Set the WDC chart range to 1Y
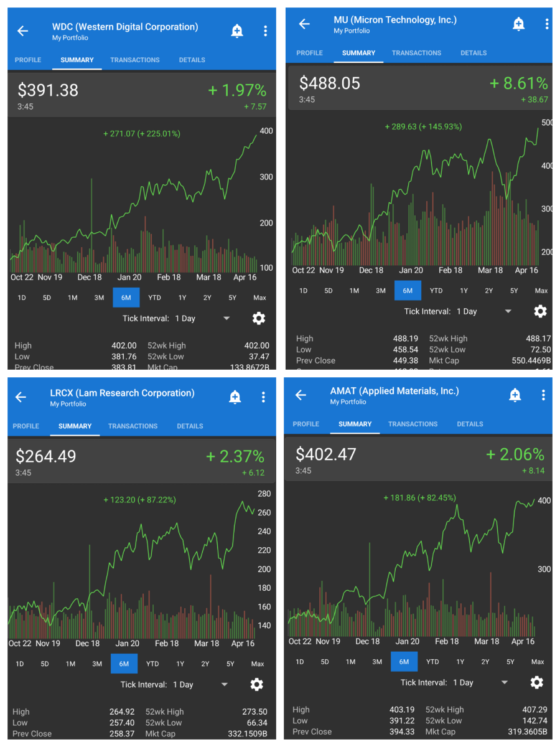This screenshot has height=747, width=560. pyautogui.click(x=182, y=298)
